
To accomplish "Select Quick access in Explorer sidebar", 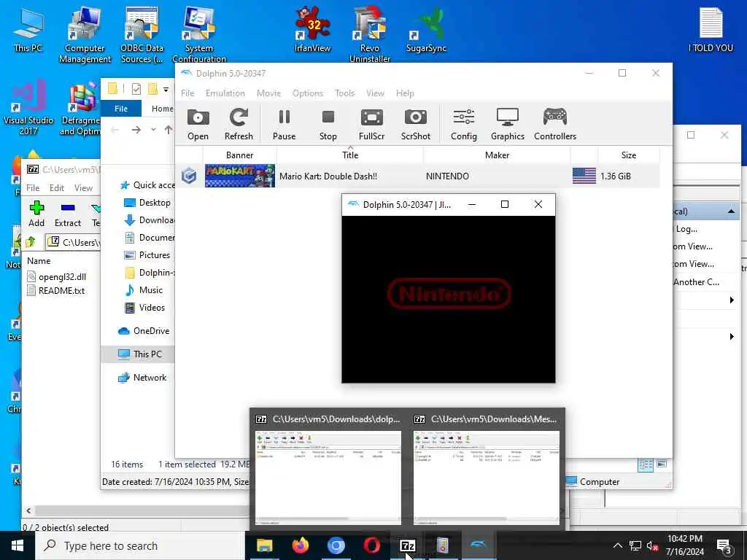I will [x=147, y=185].
